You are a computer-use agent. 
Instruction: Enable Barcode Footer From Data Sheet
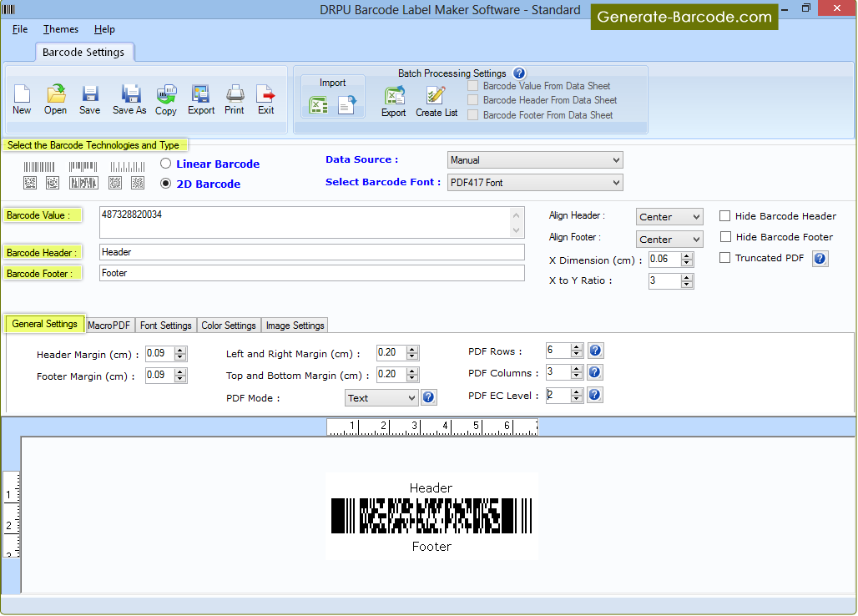pos(472,115)
